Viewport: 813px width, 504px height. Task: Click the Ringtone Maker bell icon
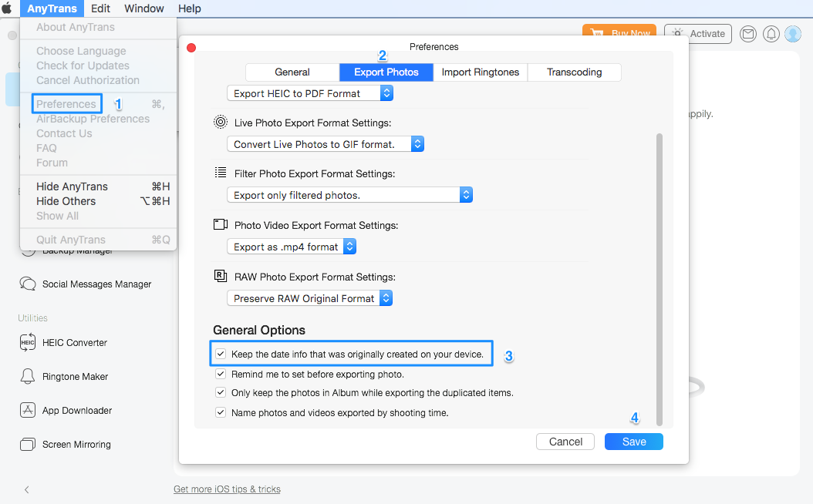[x=28, y=376]
